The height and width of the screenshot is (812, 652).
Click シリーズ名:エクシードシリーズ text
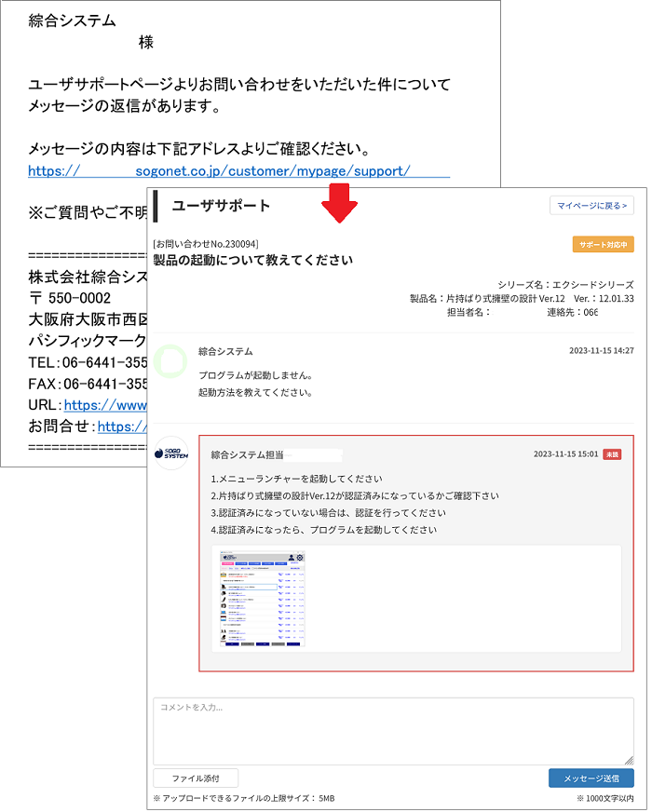(x=565, y=285)
